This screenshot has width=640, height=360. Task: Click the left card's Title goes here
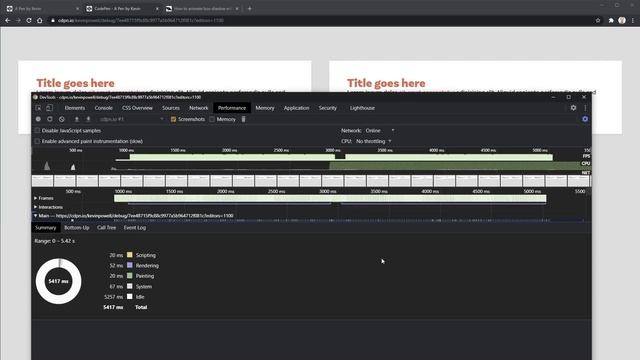coord(75,83)
